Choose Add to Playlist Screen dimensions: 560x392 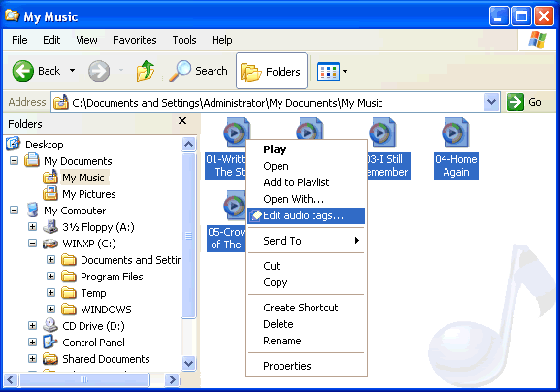tap(306, 182)
